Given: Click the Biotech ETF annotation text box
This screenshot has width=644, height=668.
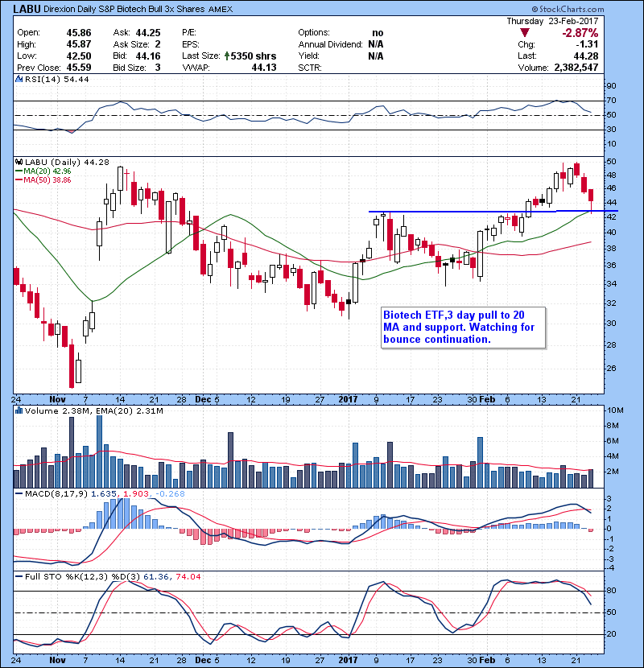Looking at the screenshot, I should pos(463,328).
